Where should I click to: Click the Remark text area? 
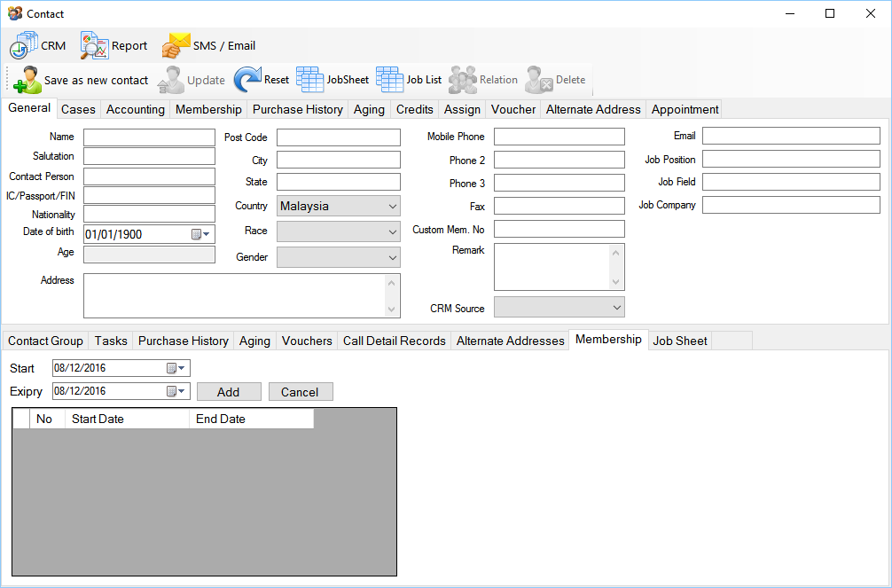(x=559, y=267)
